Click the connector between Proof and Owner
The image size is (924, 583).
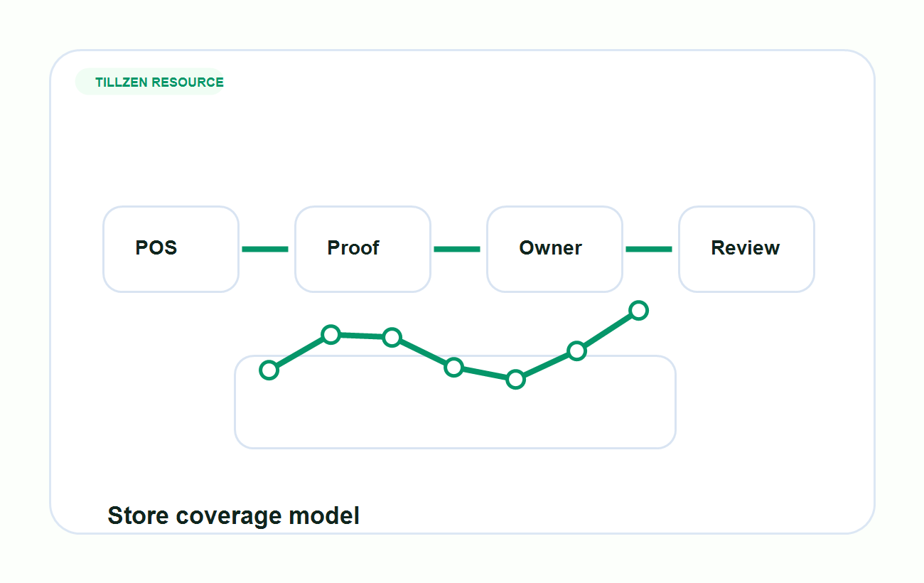pos(457,249)
